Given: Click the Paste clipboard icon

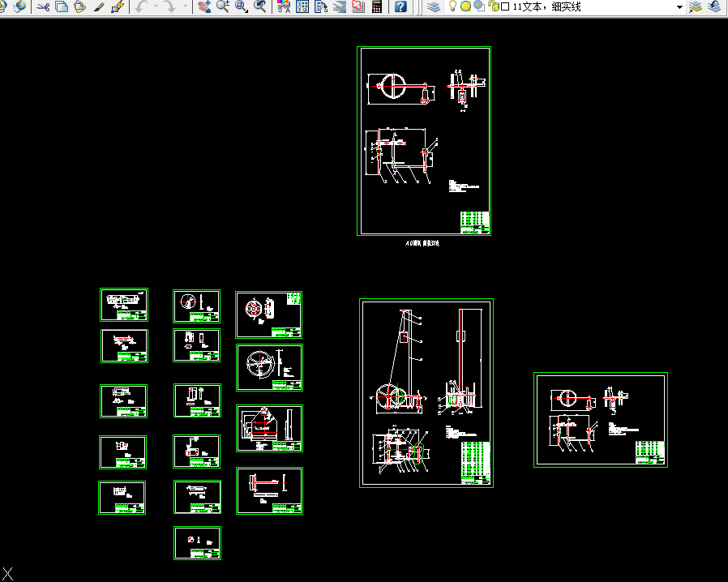Looking at the screenshot, I should 80,6.
